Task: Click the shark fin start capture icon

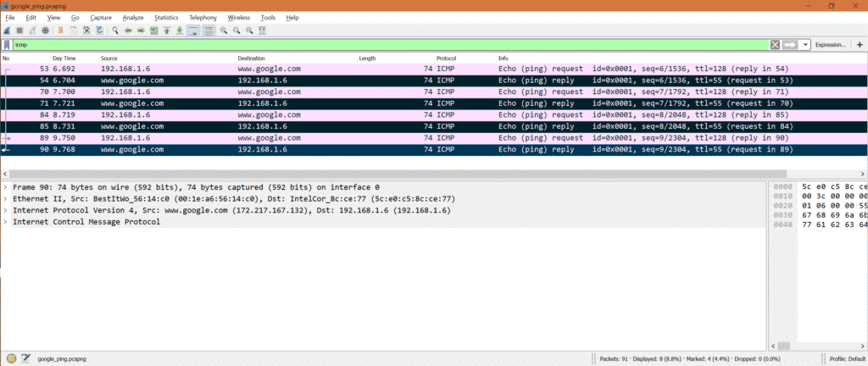Action: pos(7,30)
